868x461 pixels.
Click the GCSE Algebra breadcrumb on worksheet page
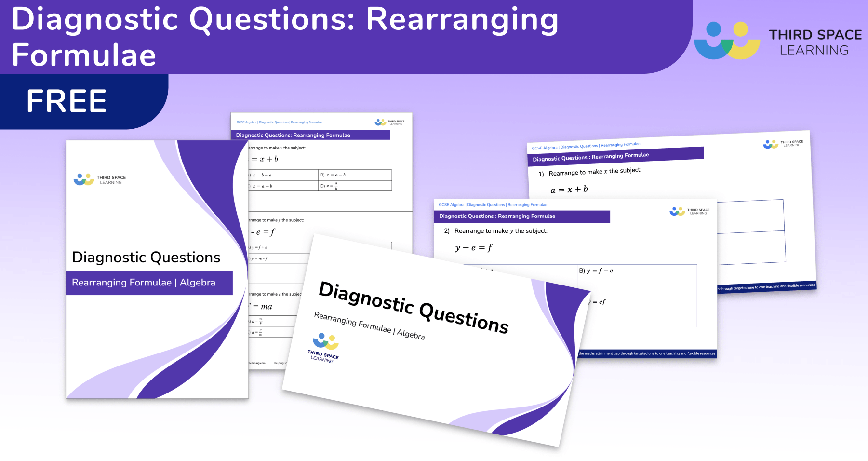point(279,122)
